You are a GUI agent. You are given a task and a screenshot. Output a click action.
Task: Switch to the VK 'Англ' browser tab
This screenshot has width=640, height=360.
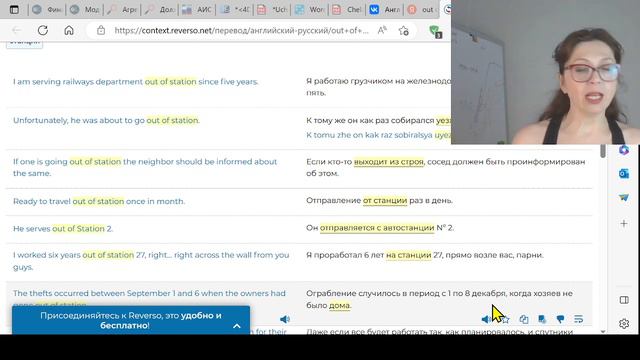[x=385, y=10]
